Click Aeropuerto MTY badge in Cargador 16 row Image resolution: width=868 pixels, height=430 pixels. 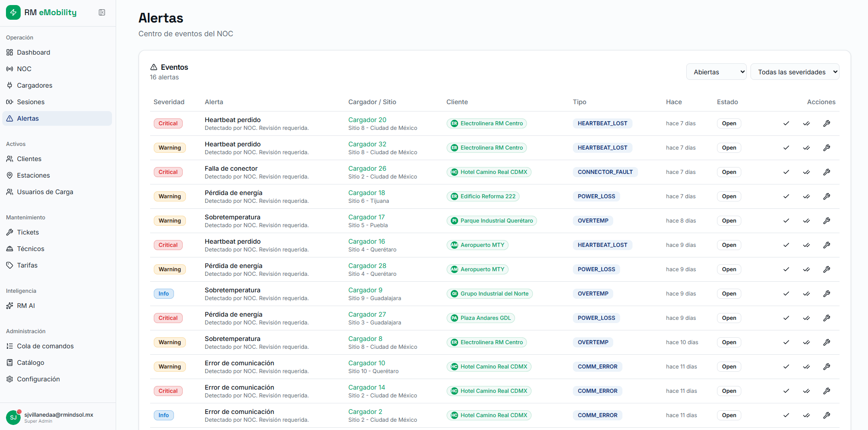pos(477,245)
